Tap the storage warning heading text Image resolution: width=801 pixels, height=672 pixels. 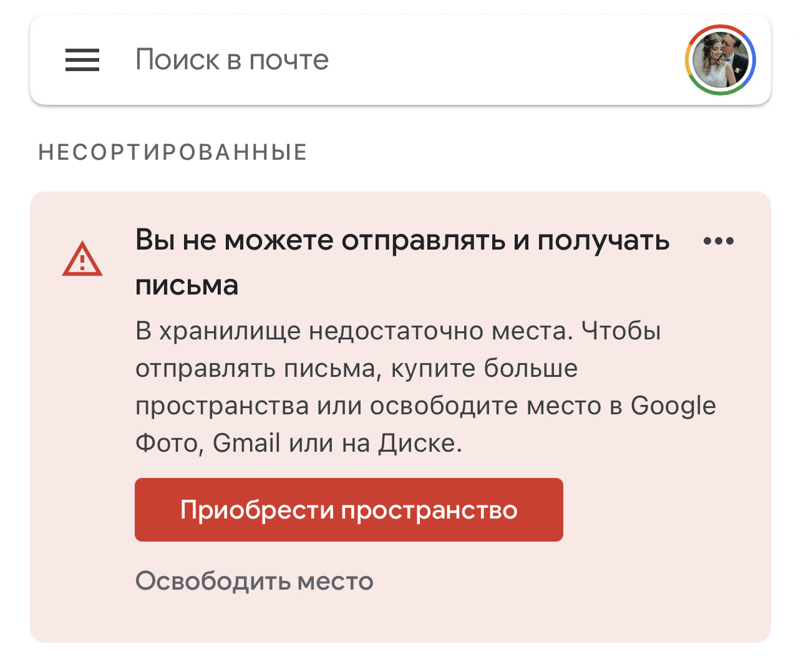(402, 262)
